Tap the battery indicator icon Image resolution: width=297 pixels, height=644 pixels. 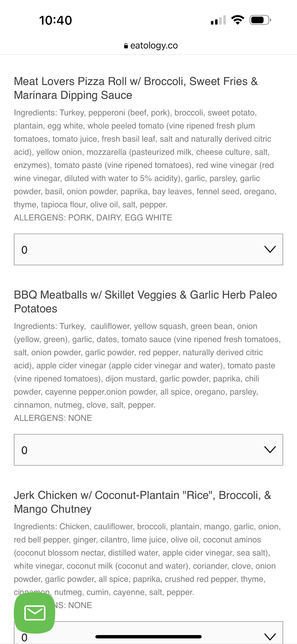pyautogui.click(x=260, y=20)
